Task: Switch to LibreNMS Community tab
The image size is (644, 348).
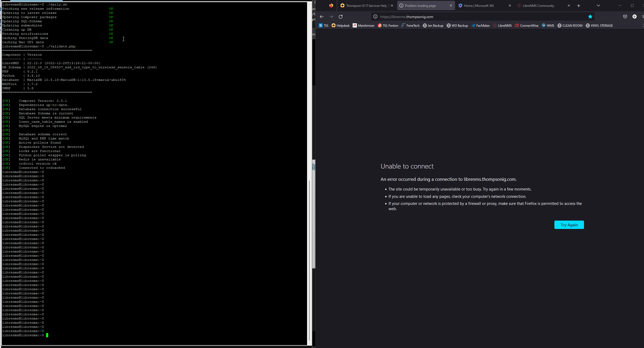Action: click(538, 5)
